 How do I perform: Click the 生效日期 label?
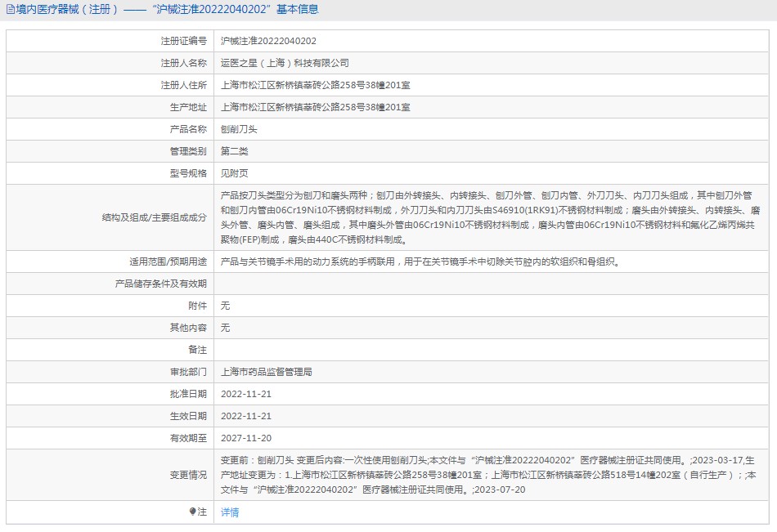pos(188,416)
